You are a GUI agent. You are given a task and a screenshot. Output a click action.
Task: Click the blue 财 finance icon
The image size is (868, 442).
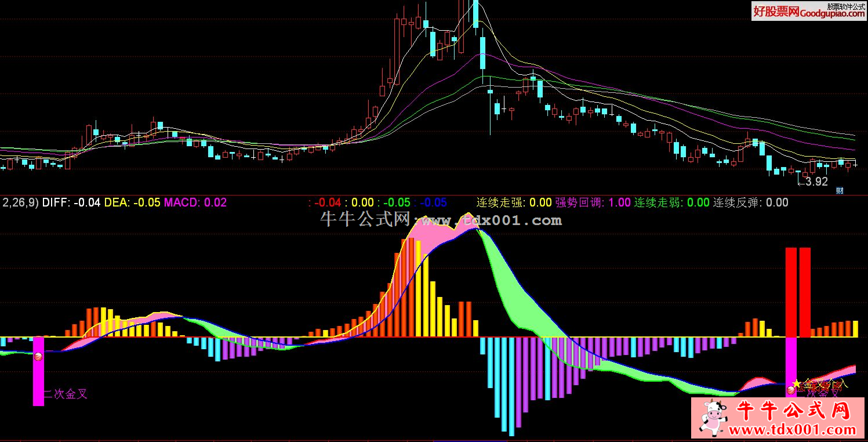tap(839, 190)
